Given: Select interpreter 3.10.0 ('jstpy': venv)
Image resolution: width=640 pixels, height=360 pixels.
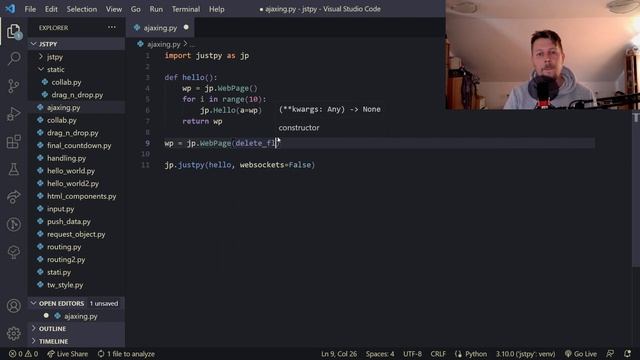Looking at the screenshot, I should (525, 354).
